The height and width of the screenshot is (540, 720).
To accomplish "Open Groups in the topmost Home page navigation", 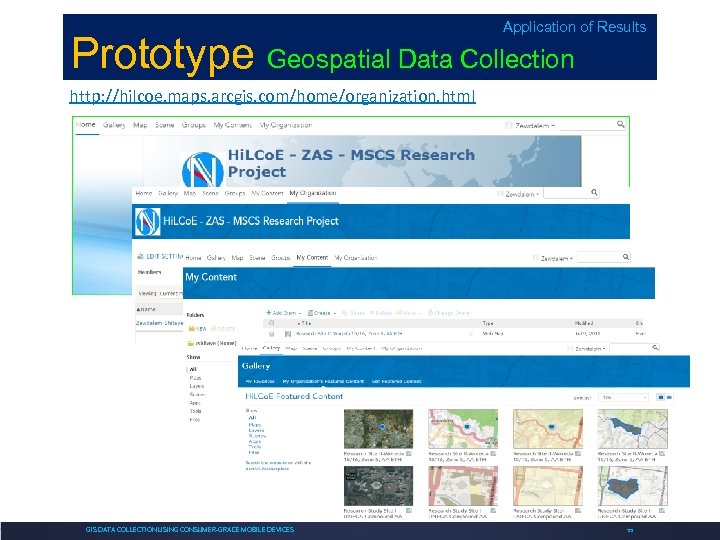I will tap(193, 125).
